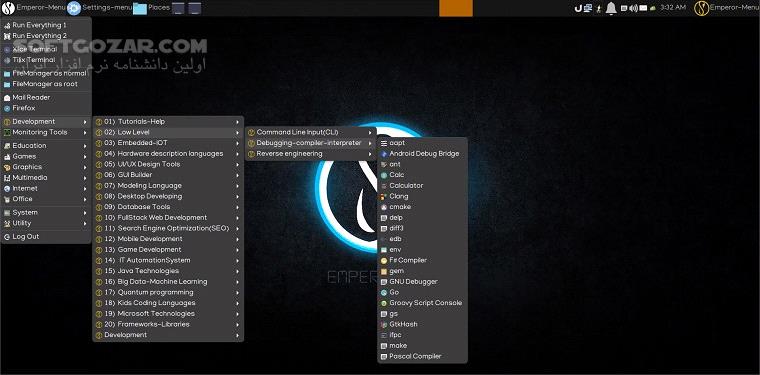The height and width of the screenshot is (375, 760).
Task: Expand the Development submenu
Action: 46,122
